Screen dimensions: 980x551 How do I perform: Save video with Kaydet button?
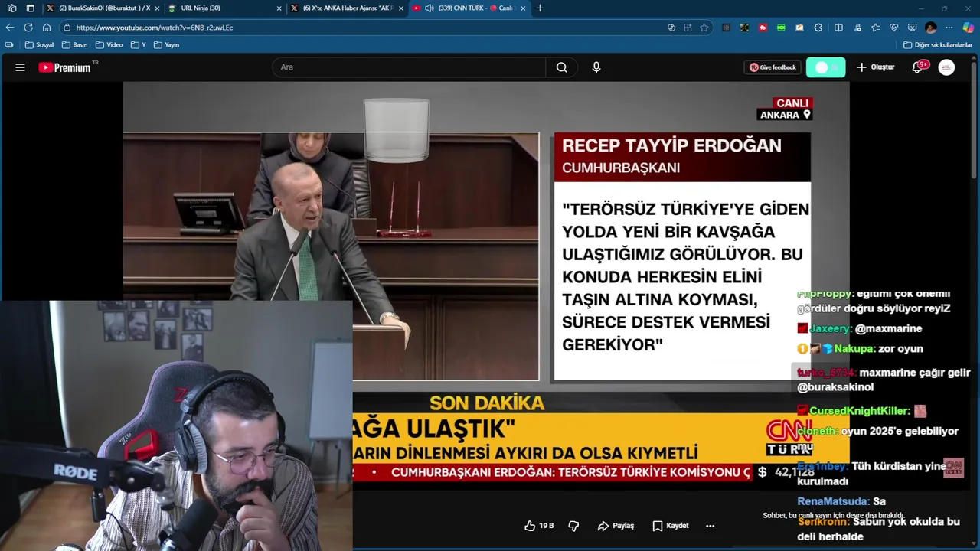point(670,526)
